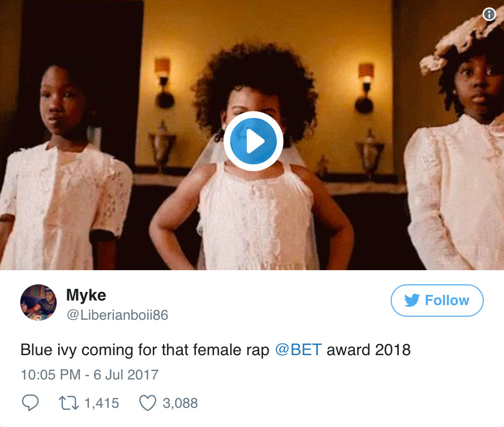Like the tweet with the heart icon
Screen dimensions: 504x427
point(147,403)
